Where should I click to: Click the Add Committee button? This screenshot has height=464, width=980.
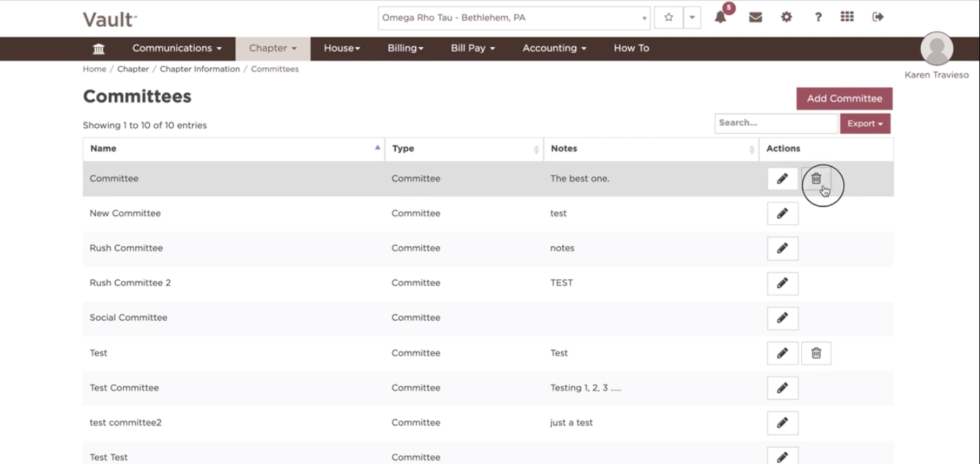pos(845,98)
